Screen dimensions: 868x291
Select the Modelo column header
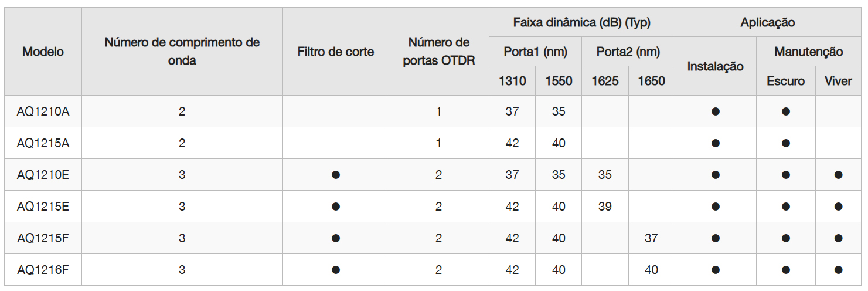point(43,52)
